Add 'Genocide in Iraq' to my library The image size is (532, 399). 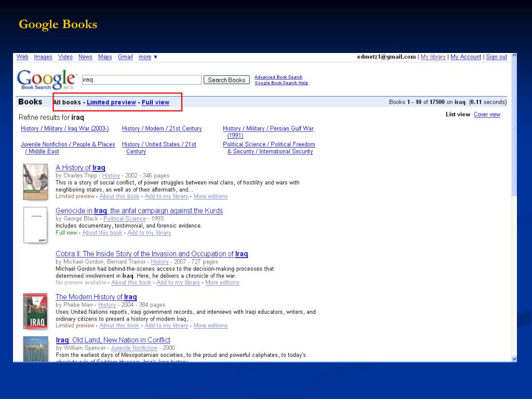tap(149, 233)
